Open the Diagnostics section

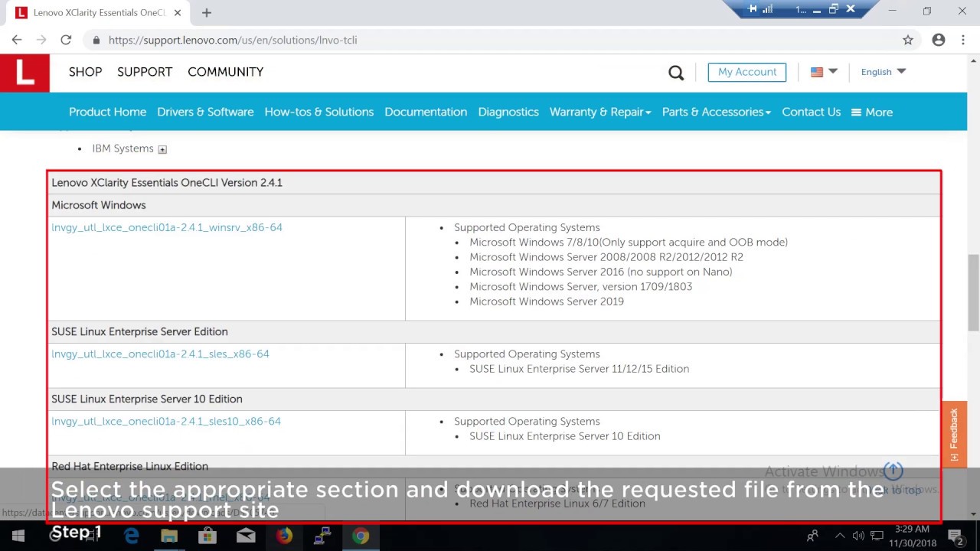[x=508, y=112]
